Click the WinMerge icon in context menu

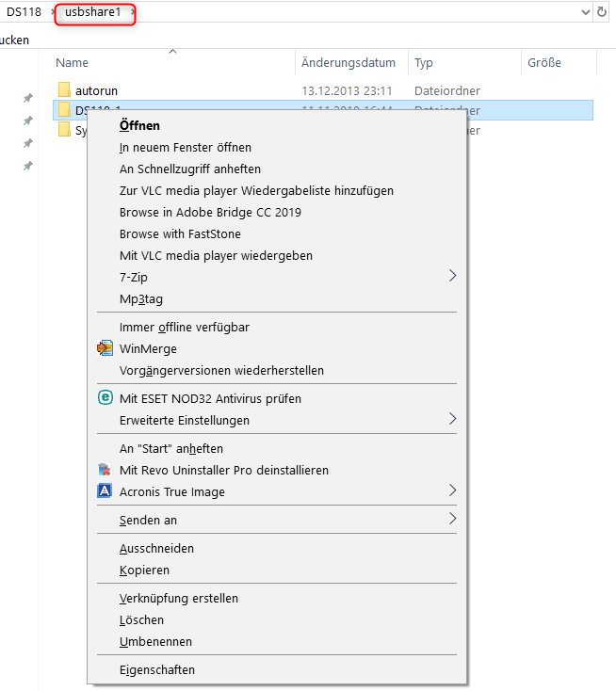click(105, 348)
